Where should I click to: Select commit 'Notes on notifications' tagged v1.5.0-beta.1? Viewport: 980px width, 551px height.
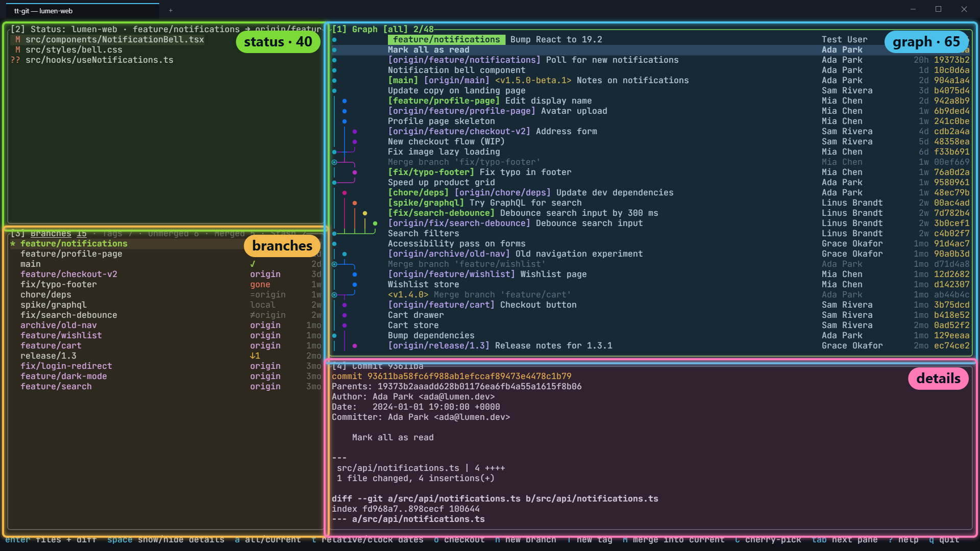pyautogui.click(x=651, y=80)
